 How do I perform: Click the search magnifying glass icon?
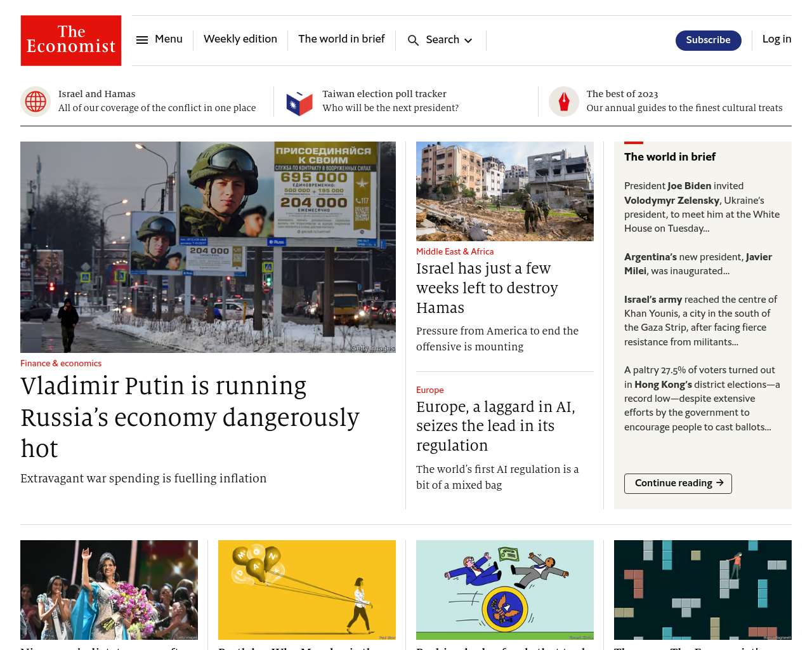[413, 41]
